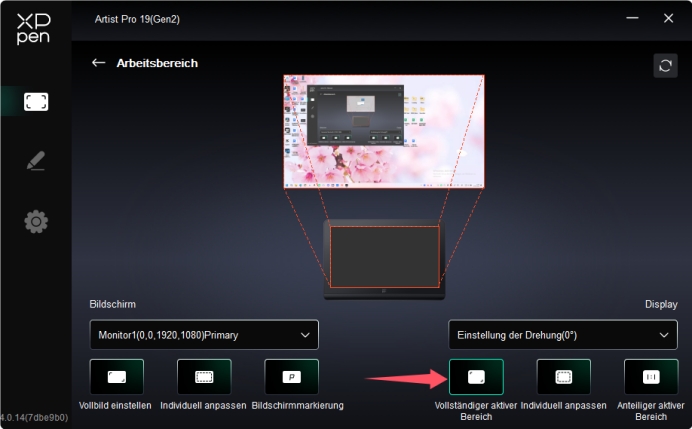The width and height of the screenshot is (692, 429).
Task: Click the chevron on the rotation dropdown
Action: coord(663,335)
